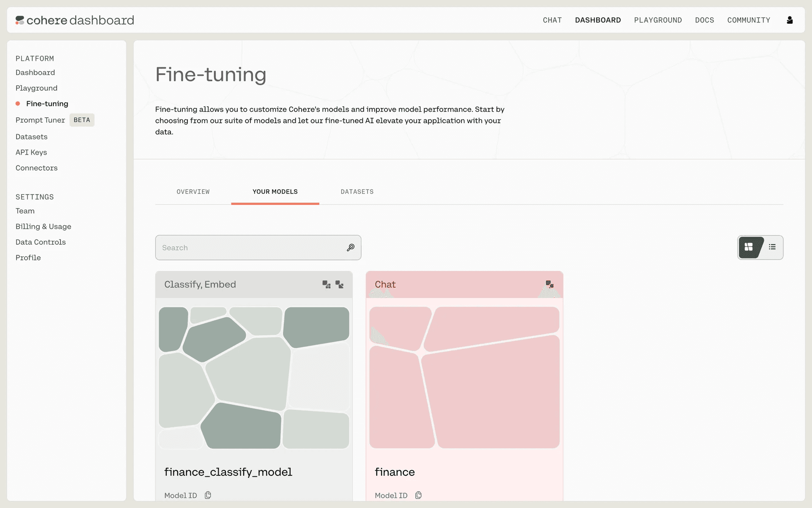Copy Model ID of finance_classify_model
Viewport: 812px width, 508px height.
tap(208, 495)
